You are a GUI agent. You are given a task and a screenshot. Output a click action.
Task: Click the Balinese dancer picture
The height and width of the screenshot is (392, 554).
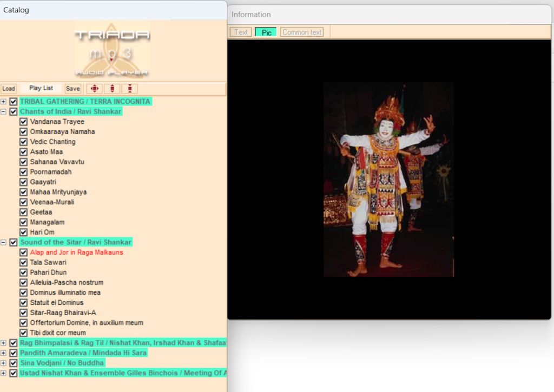click(x=388, y=180)
